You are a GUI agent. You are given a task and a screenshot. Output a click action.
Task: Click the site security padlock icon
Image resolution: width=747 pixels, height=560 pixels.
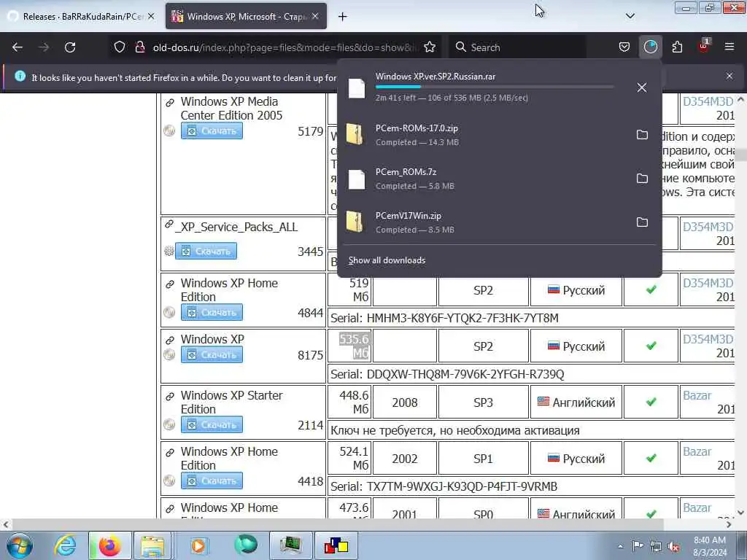click(x=140, y=47)
